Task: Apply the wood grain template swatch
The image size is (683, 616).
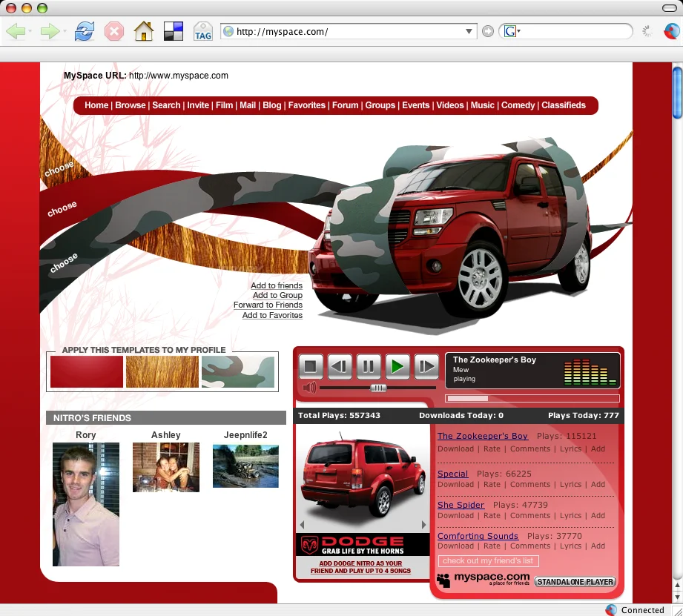Action: [162, 372]
